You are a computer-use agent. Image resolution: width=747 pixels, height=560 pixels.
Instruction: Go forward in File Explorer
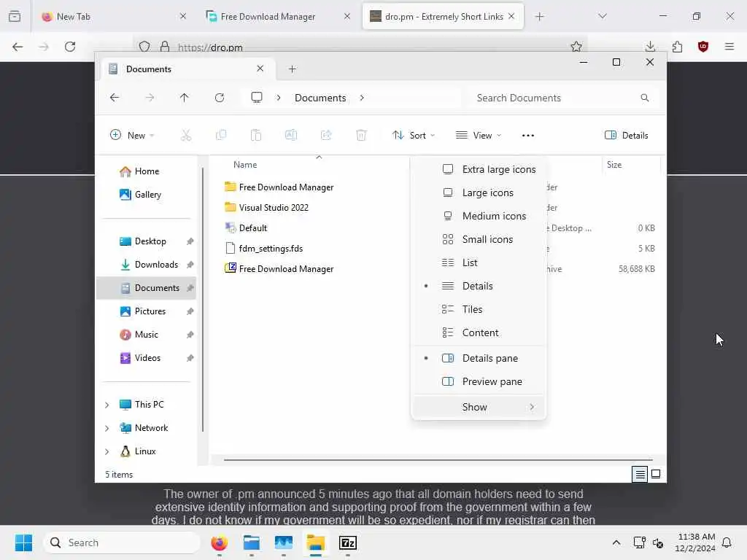pos(150,98)
